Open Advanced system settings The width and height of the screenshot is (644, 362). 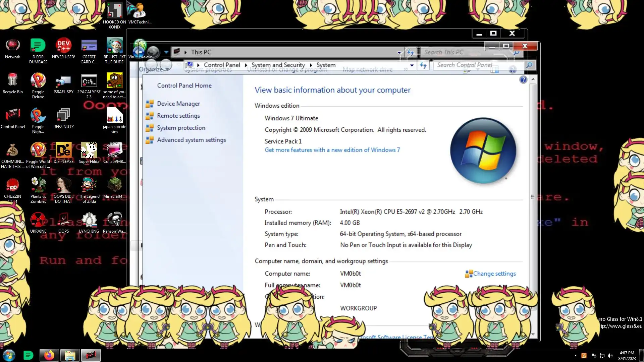click(x=191, y=140)
